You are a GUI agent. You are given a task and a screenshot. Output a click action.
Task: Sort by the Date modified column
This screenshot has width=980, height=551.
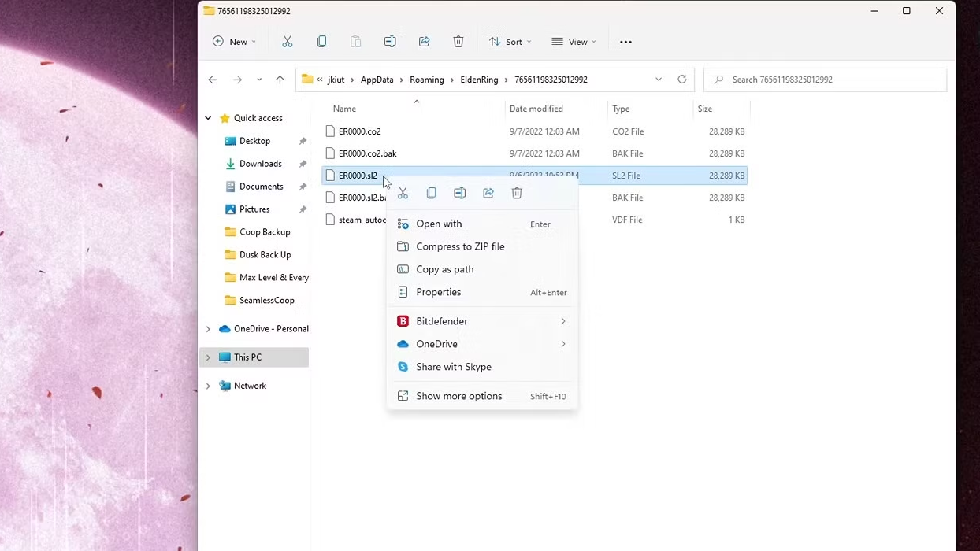[536, 109]
